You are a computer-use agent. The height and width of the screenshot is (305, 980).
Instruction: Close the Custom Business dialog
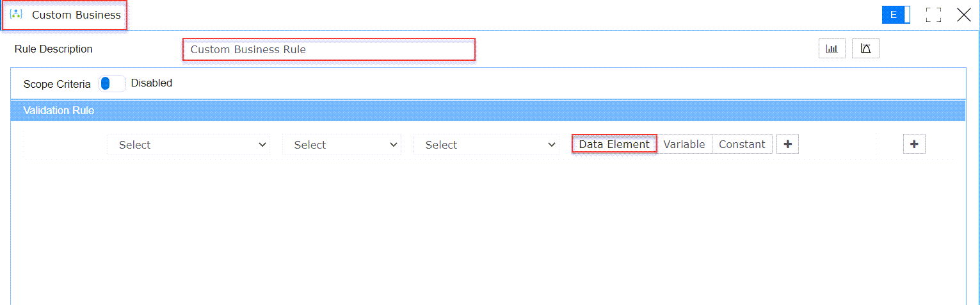(964, 15)
